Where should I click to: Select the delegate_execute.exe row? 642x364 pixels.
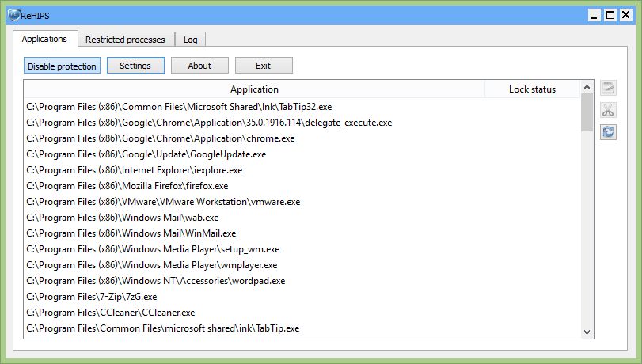[x=302, y=123]
